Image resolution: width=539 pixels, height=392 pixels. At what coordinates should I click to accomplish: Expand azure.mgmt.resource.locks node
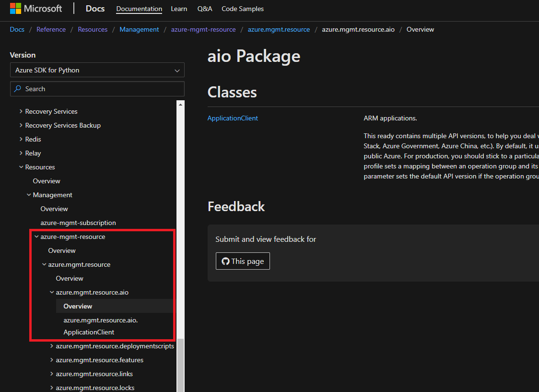point(52,388)
